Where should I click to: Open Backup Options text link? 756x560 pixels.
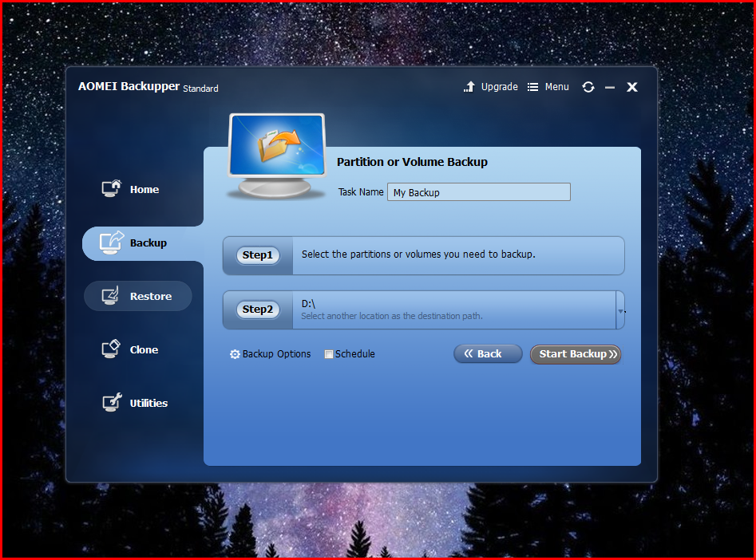click(276, 354)
